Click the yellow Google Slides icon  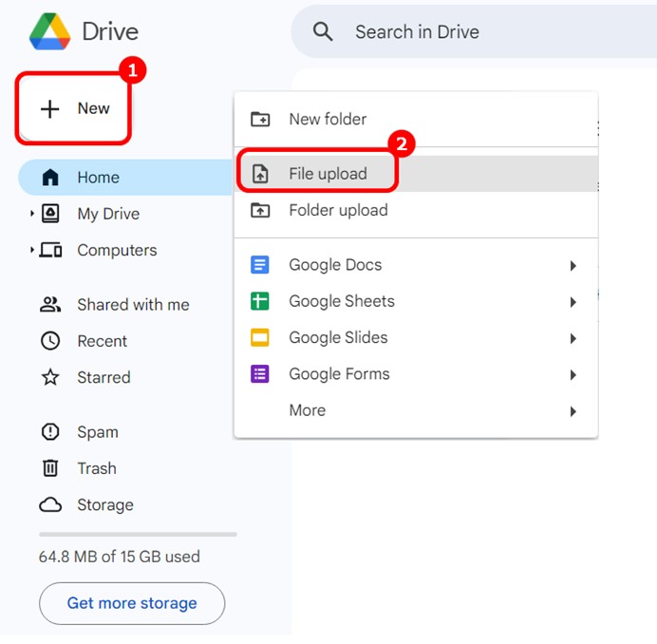(x=260, y=337)
